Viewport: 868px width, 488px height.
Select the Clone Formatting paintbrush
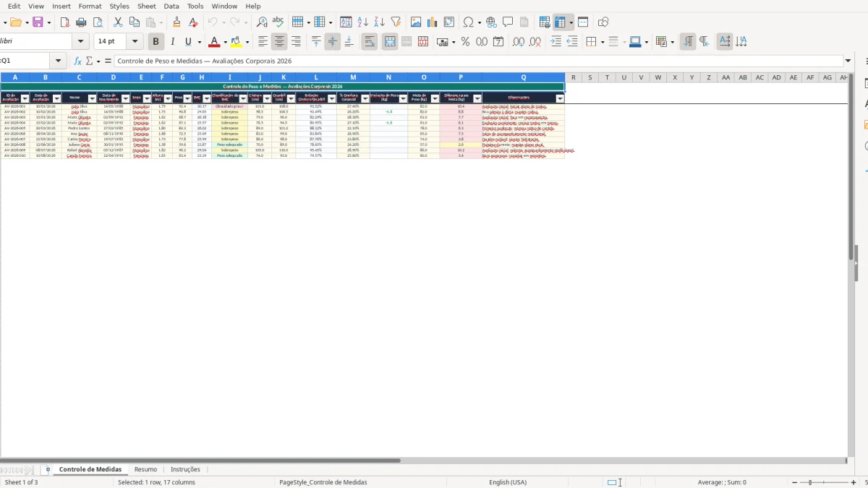pyautogui.click(x=176, y=22)
